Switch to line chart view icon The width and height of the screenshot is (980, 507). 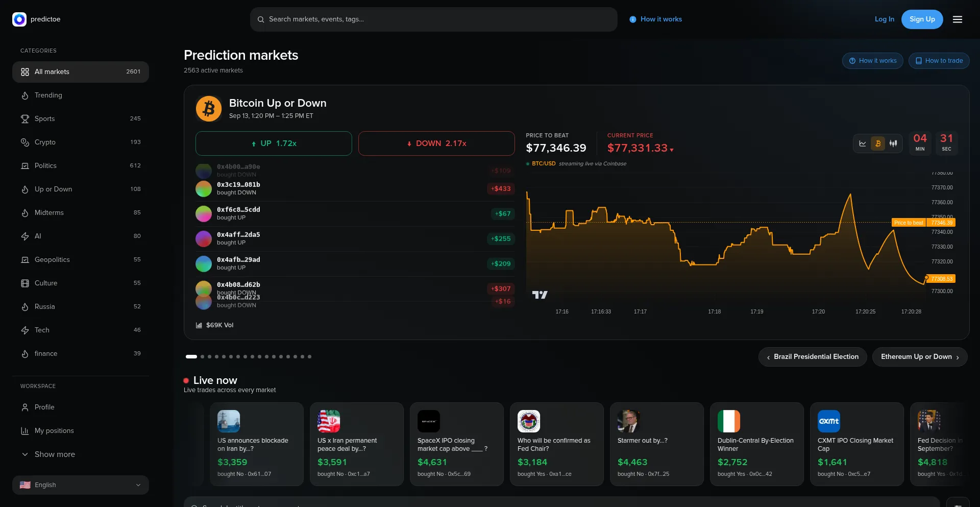coord(863,143)
